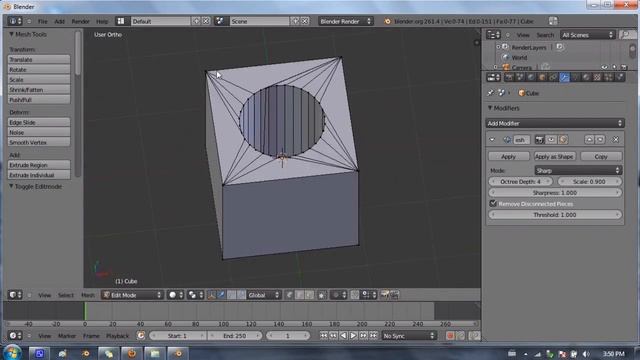Image resolution: width=640 pixels, height=360 pixels.
Task: Open the Help menu
Action: (102, 21)
